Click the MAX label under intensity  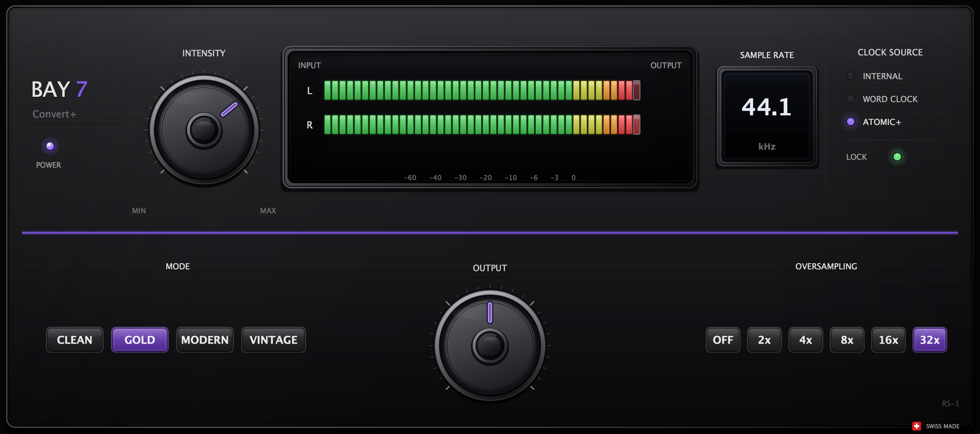tap(268, 211)
